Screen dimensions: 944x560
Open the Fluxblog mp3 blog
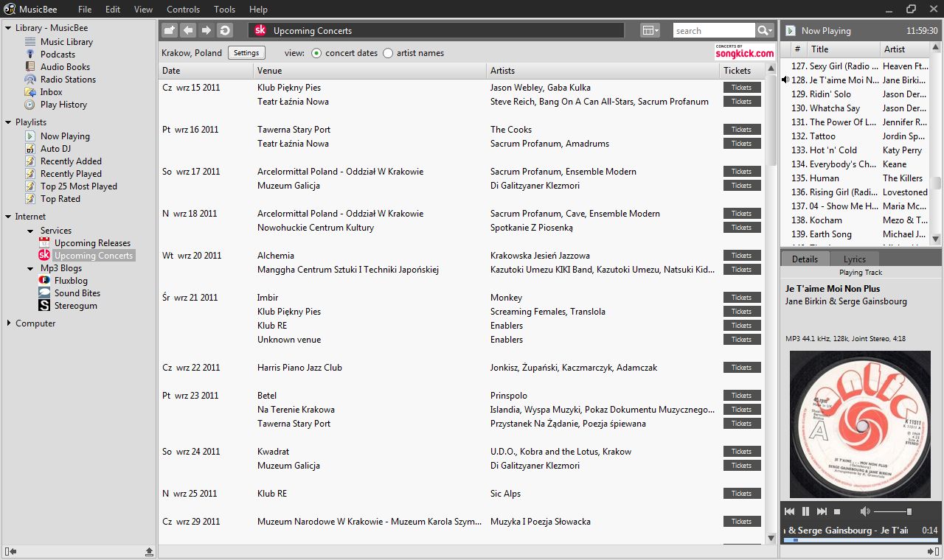[71, 281]
